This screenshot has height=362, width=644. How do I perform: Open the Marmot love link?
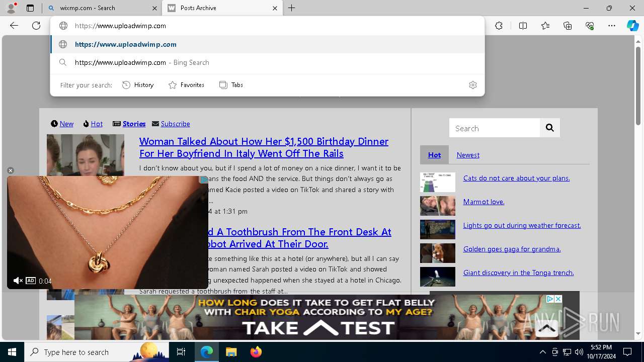(484, 202)
